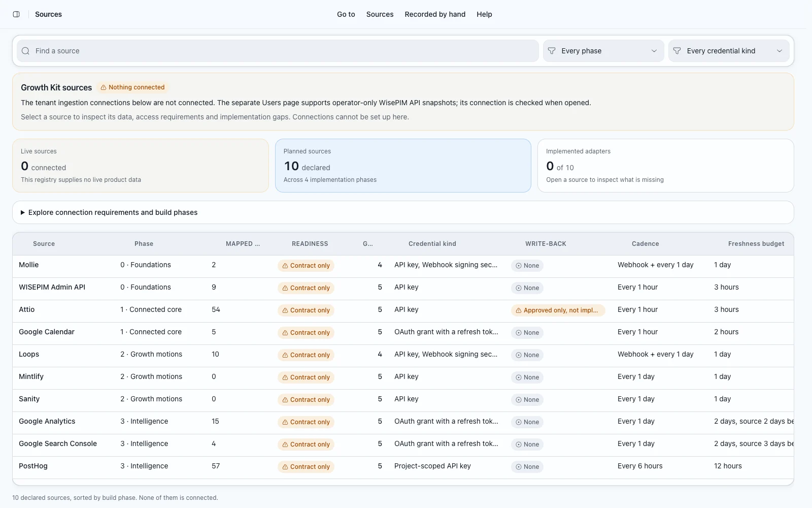Click PostHog's Contract only readiness badge
The width and height of the screenshot is (812, 508).
[x=306, y=467]
